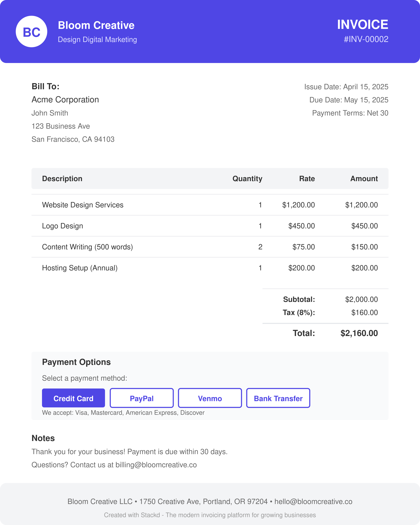Click quantity 2 in Content Writing row
420x525 pixels.
click(x=260, y=247)
